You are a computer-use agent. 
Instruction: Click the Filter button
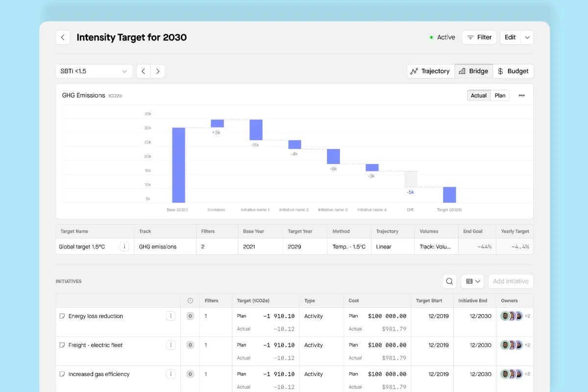479,37
